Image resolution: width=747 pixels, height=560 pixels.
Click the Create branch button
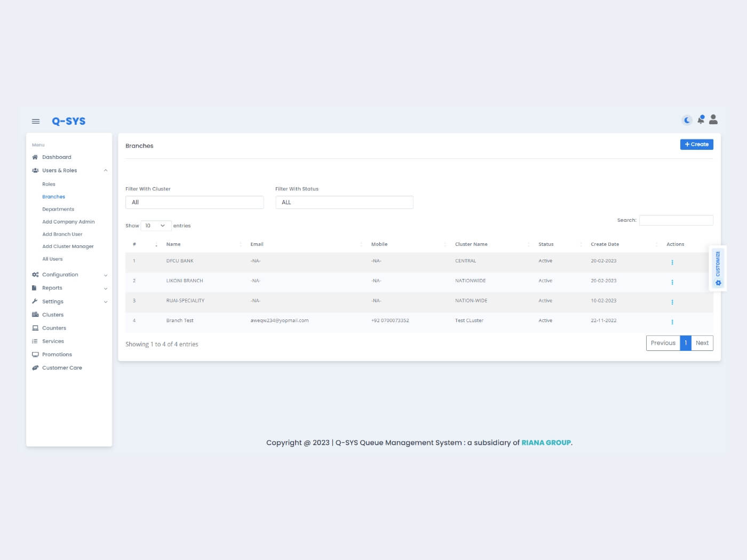click(696, 145)
